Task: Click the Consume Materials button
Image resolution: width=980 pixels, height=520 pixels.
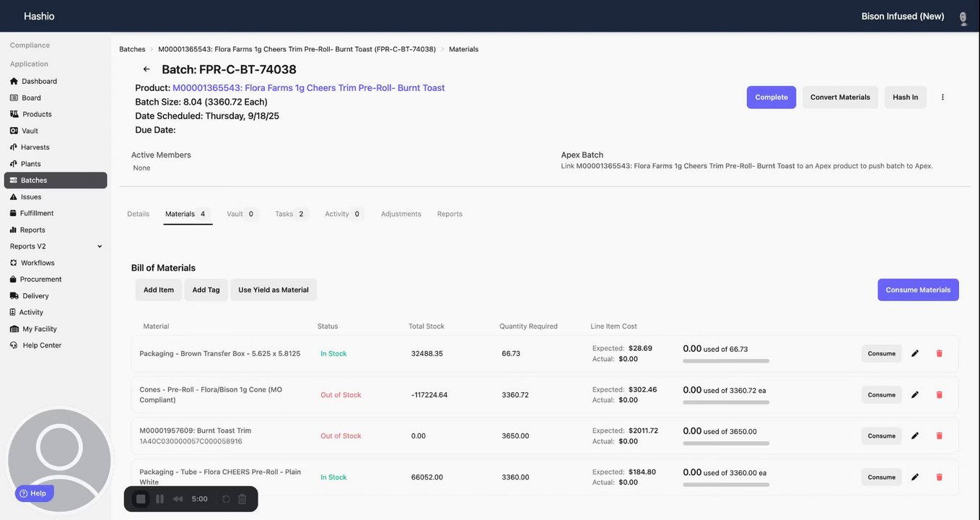Action: (918, 290)
